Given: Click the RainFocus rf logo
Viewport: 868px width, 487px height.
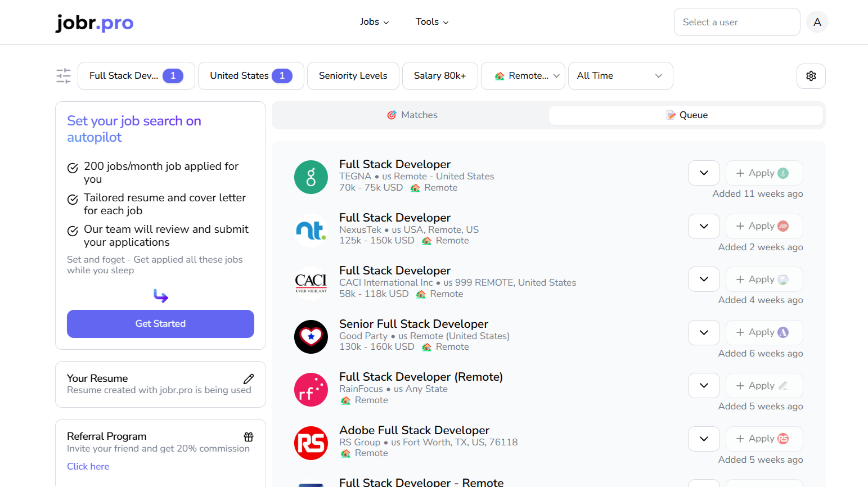Looking at the screenshot, I should (311, 390).
